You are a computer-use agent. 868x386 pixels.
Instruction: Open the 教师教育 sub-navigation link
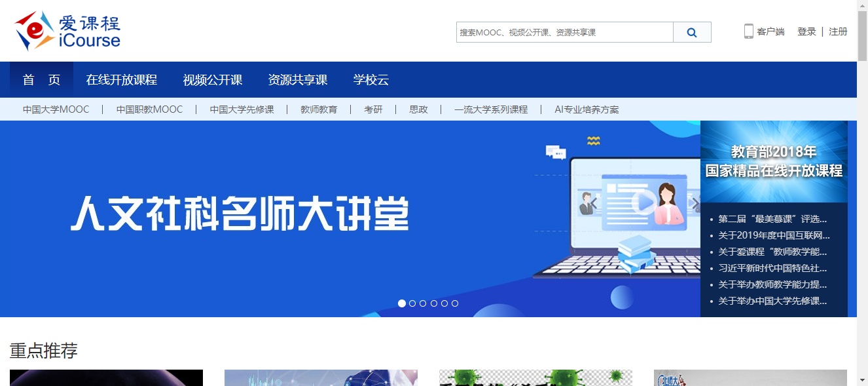(x=319, y=109)
